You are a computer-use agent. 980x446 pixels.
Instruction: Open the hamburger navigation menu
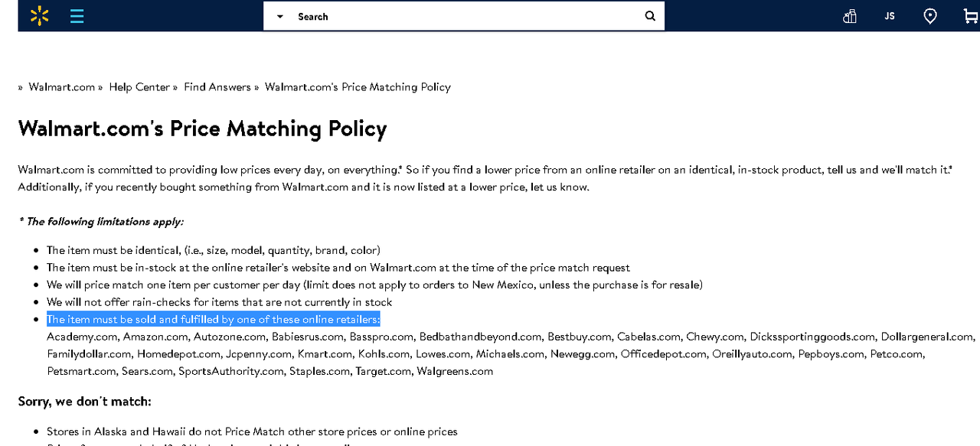coord(77,15)
